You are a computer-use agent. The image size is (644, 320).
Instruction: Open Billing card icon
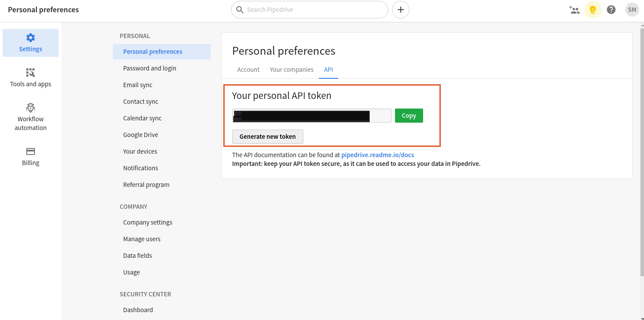click(31, 151)
